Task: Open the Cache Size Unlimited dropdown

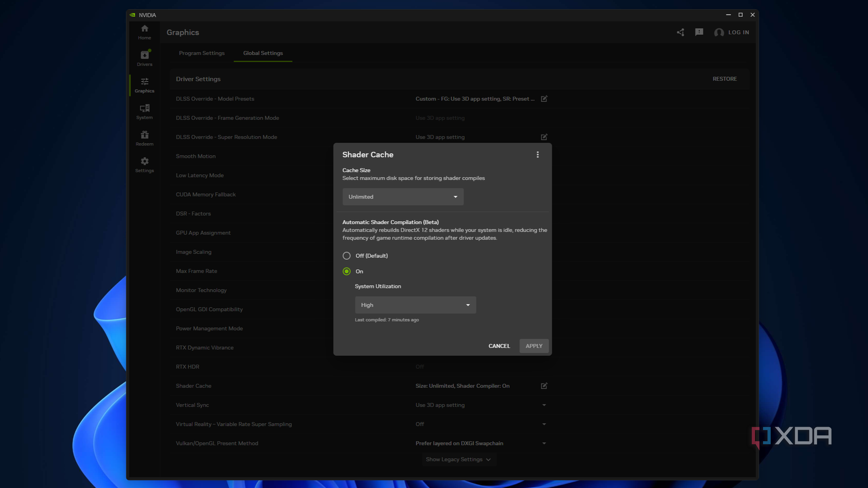Action: click(x=403, y=197)
